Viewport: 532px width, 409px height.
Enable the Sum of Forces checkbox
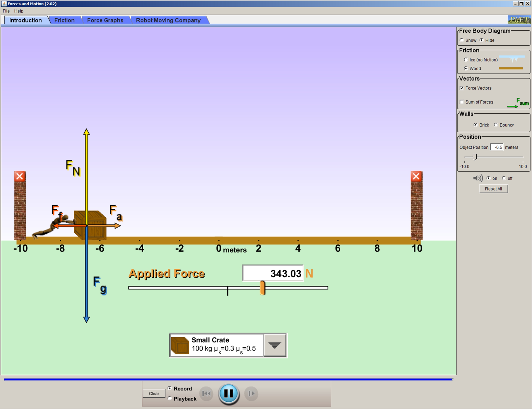pos(462,102)
